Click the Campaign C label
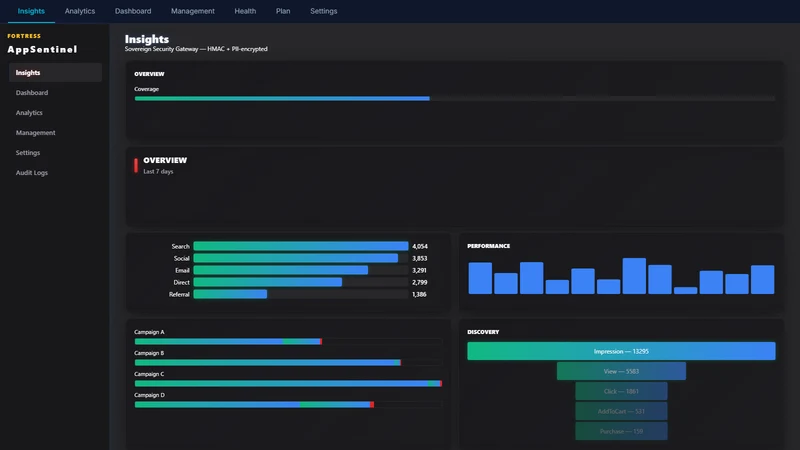The height and width of the screenshot is (450, 800). [x=149, y=374]
